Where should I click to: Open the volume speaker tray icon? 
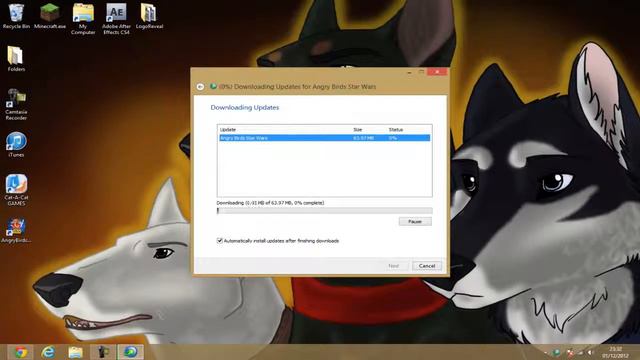tap(591, 352)
